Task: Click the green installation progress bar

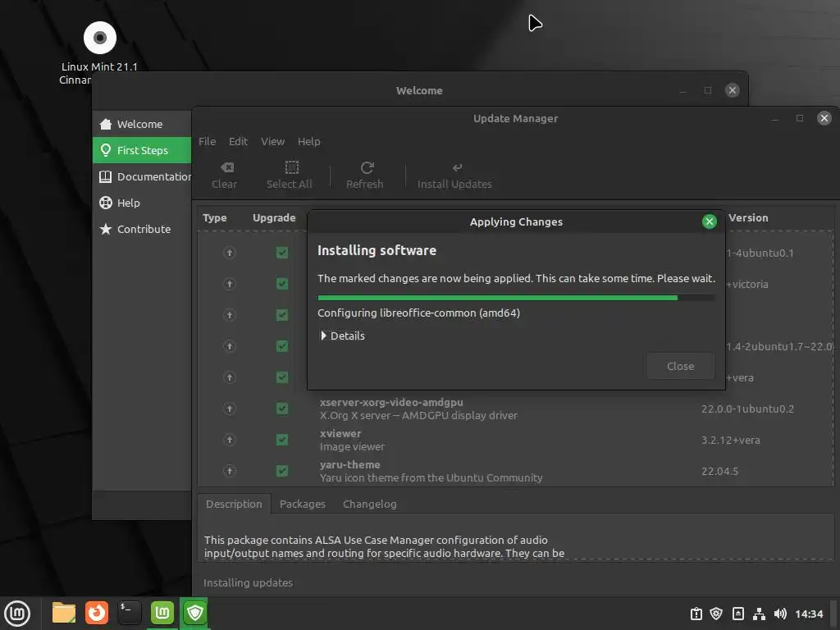Action: pos(516,297)
